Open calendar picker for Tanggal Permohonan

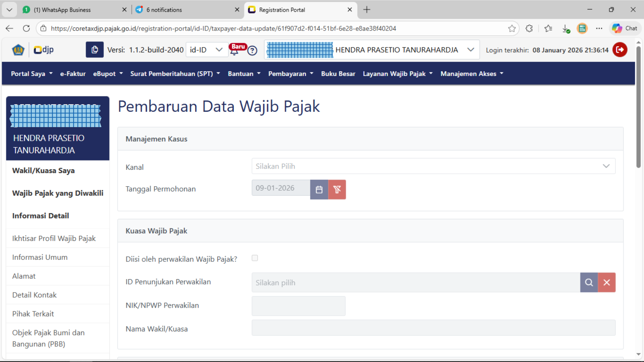click(x=319, y=189)
